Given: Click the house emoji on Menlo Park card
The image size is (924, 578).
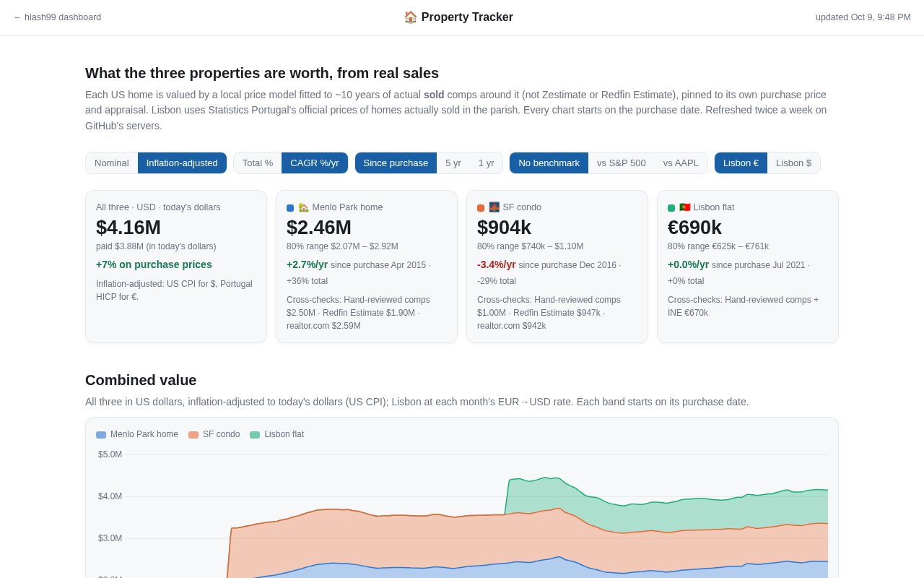Looking at the screenshot, I should [x=303, y=207].
